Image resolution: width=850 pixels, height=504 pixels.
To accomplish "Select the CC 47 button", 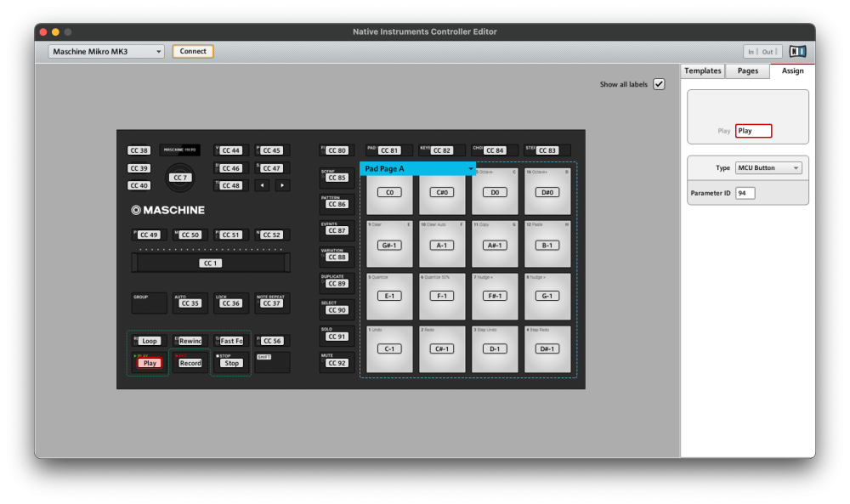I will [272, 168].
